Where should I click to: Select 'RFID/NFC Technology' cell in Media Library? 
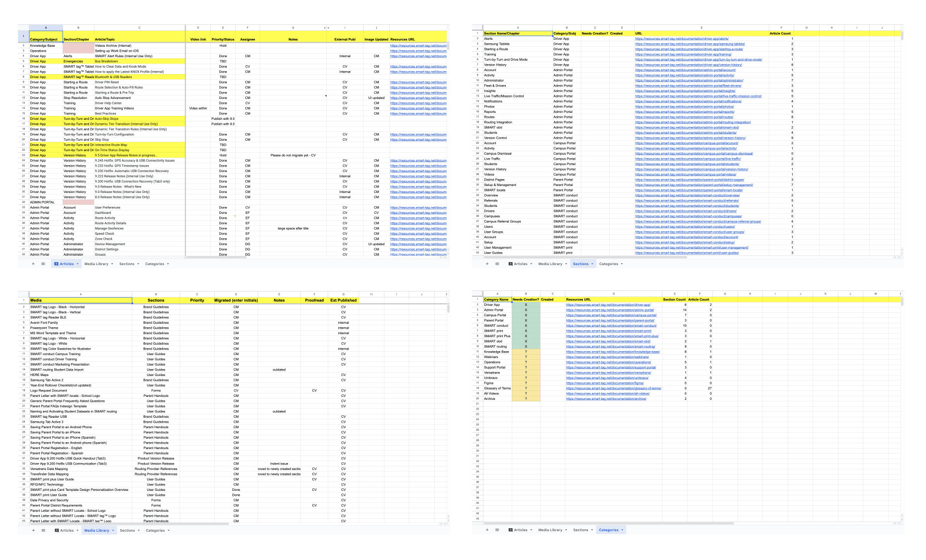click(81, 484)
